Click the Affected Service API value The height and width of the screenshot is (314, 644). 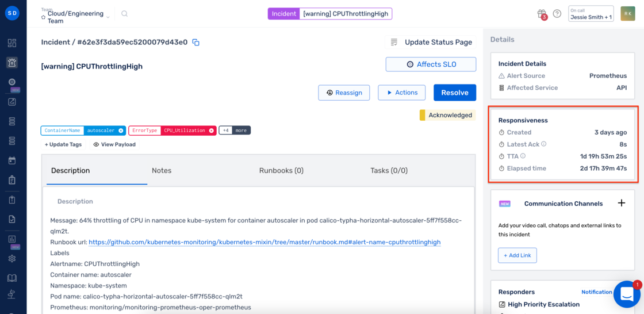coord(622,87)
